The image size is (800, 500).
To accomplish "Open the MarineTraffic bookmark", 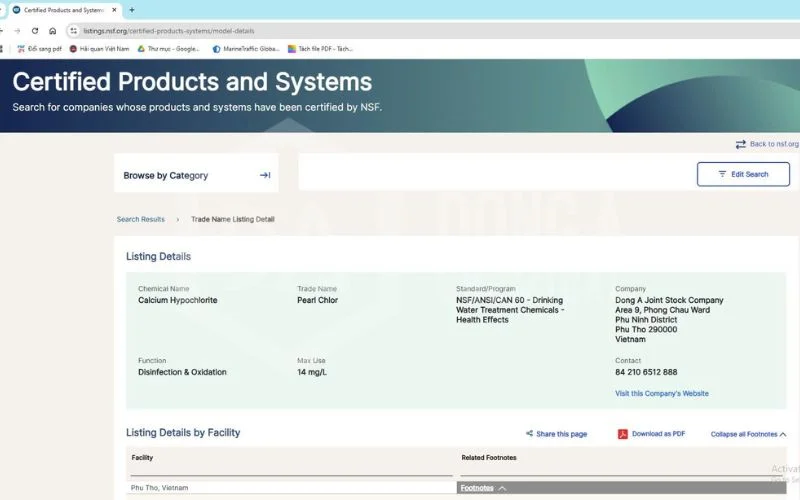I will coord(246,49).
